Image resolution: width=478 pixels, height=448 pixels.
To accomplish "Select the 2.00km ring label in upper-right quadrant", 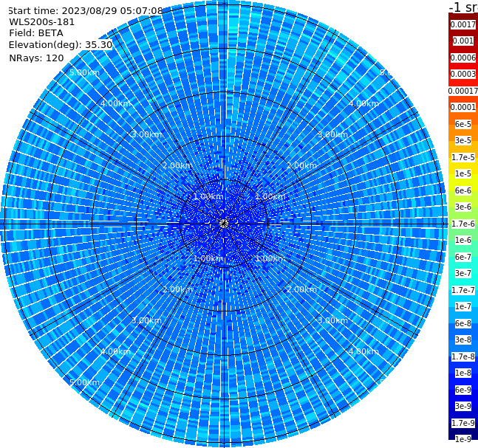I will (302, 165).
